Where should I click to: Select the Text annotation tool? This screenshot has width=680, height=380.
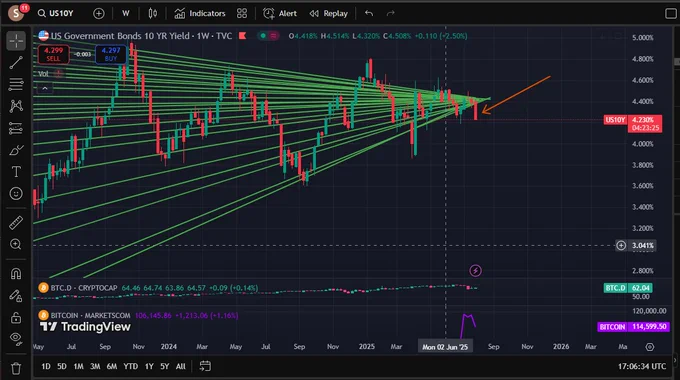[16, 172]
